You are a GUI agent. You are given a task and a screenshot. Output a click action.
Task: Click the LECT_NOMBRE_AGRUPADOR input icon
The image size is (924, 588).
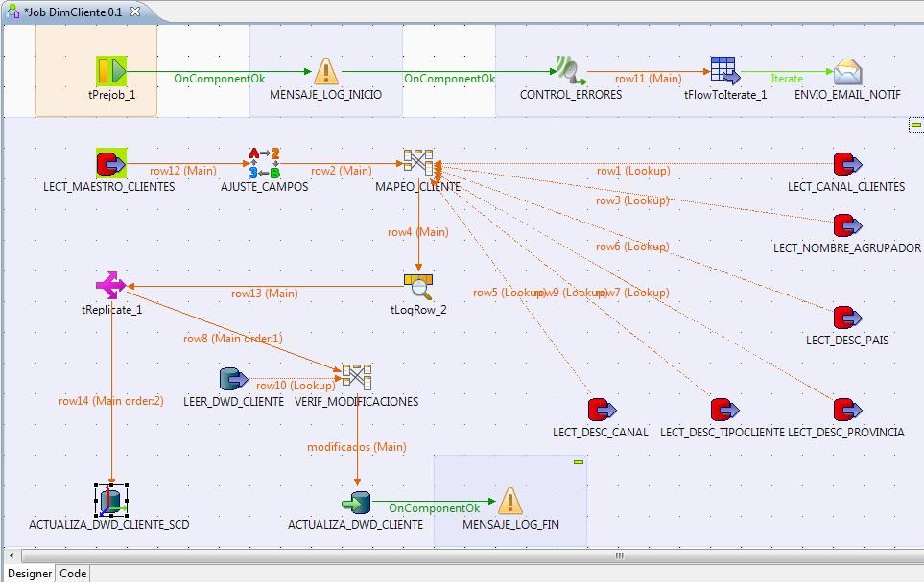pos(847,225)
